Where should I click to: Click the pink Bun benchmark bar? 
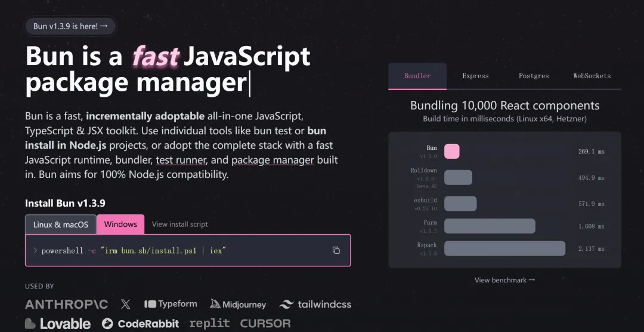[x=452, y=152]
